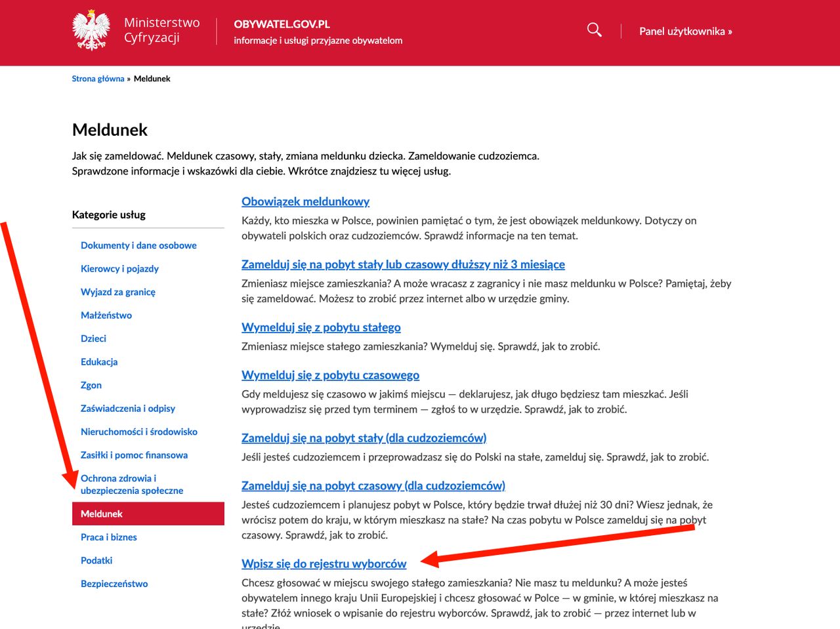Image resolution: width=840 pixels, height=629 pixels.
Task: Open Kierowcy i pojazdy category
Action: point(119,269)
